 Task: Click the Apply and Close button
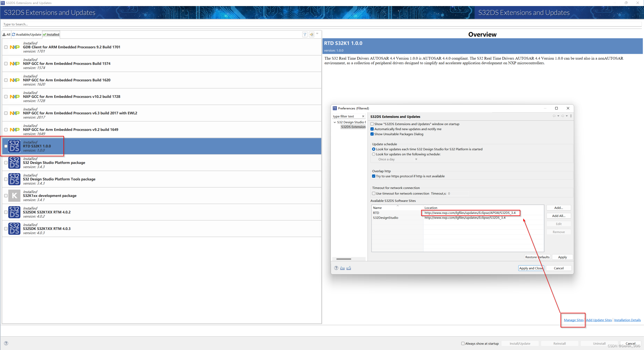[x=531, y=268]
